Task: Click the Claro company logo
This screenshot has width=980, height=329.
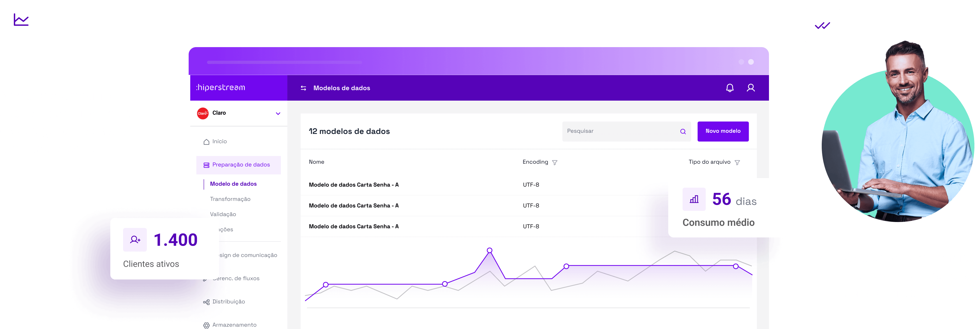Action: pos(203,113)
